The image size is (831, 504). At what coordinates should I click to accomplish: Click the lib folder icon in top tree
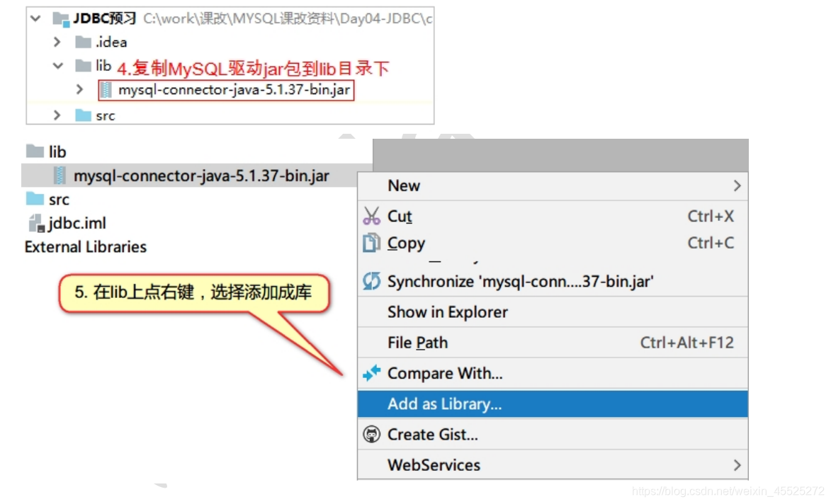click(83, 66)
